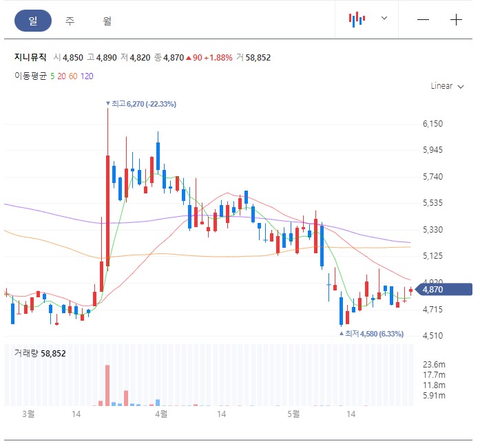The height and width of the screenshot is (448, 480).
Task: Select the 일 (daily) chart tab
Action: (x=33, y=21)
